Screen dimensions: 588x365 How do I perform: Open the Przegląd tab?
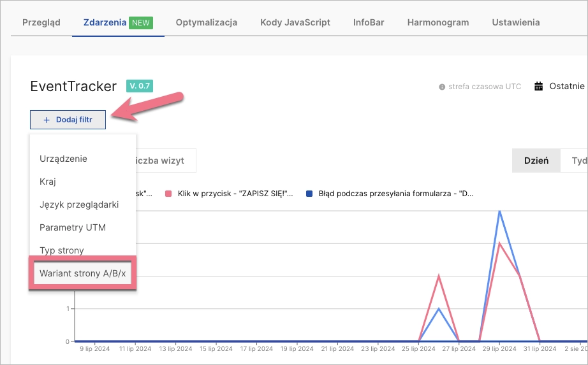[x=41, y=22]
